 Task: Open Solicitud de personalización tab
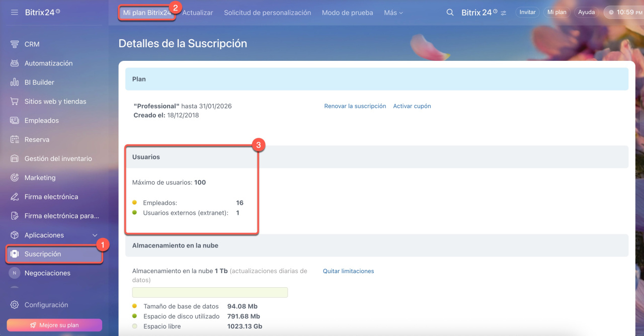coord(267,13)
